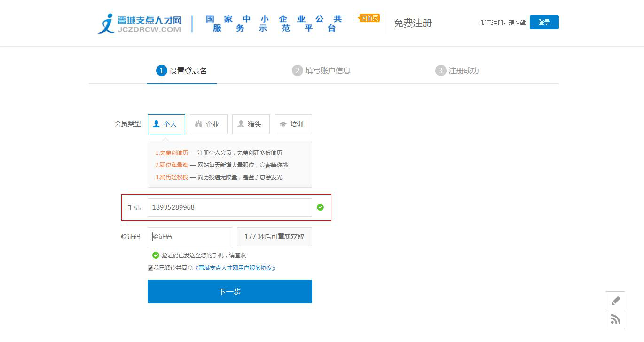
Task: Click the 我已注册，现在就 text
Action: pos(503,23)
